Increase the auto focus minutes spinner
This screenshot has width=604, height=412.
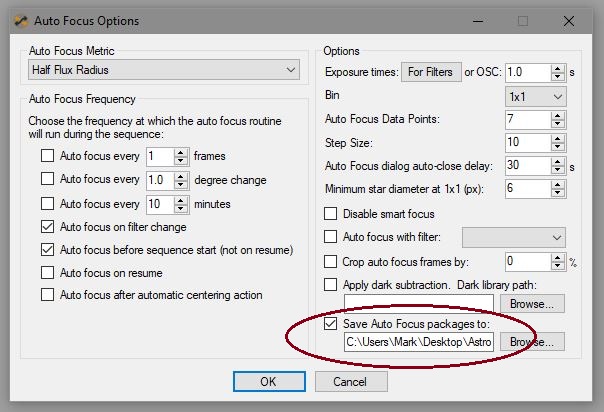click(181, 200)
